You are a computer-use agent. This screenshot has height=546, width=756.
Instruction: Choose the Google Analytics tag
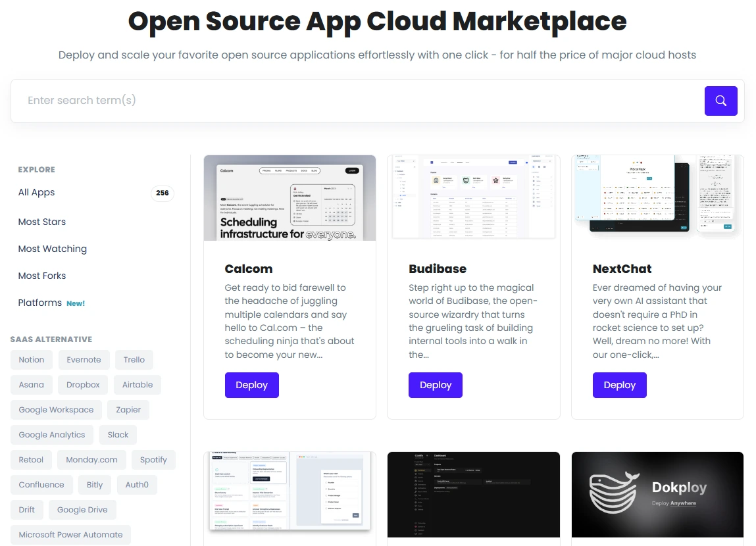(x=51, y=435)
